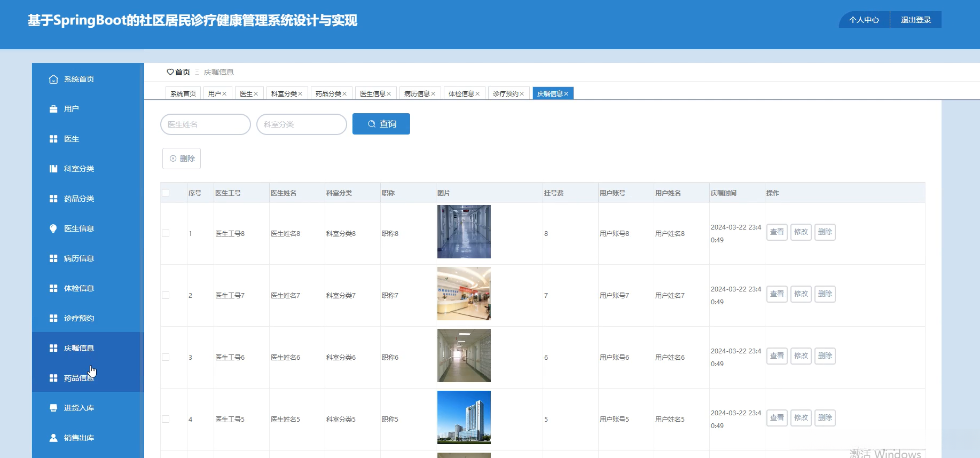Click the grid icon beside 诊疗预约 in sidebar

[53, 318]
